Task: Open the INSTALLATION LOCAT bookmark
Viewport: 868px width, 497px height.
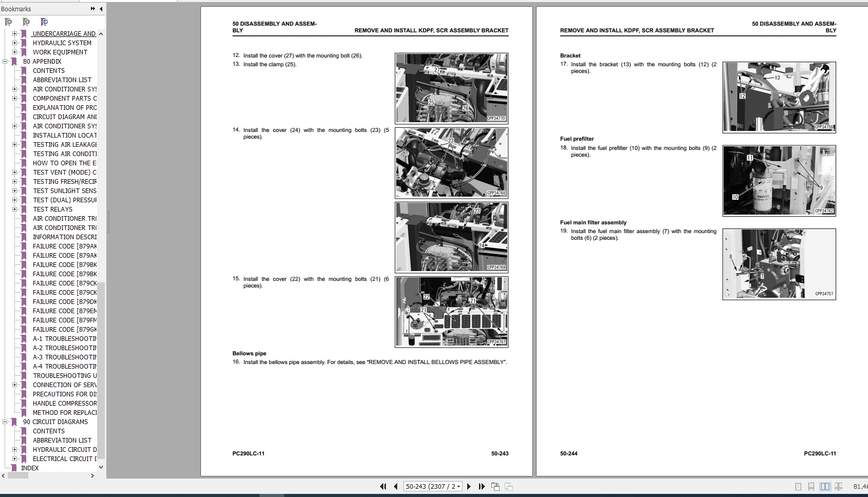Action: point(65,136)
